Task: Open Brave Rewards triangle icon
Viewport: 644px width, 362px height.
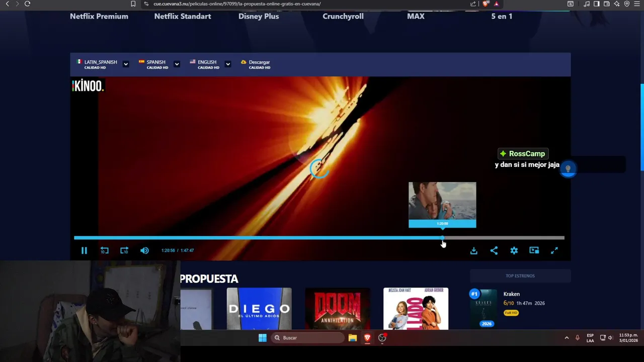Action: 496,4
